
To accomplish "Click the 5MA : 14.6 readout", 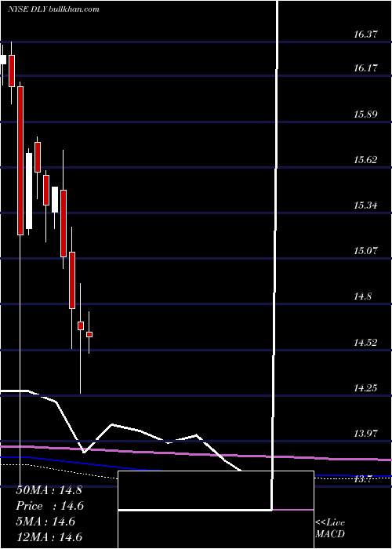I will pyautogui.click(x=45, y=522).
